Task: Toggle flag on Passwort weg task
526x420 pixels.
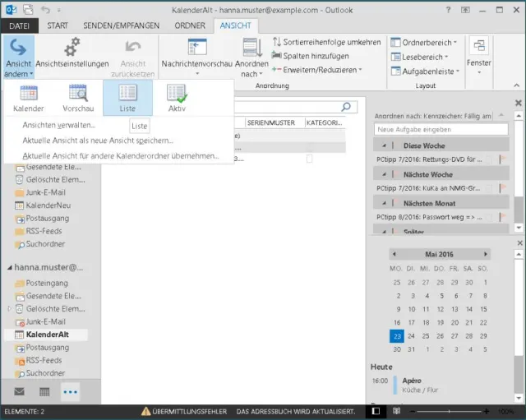Action: [503, 218]
